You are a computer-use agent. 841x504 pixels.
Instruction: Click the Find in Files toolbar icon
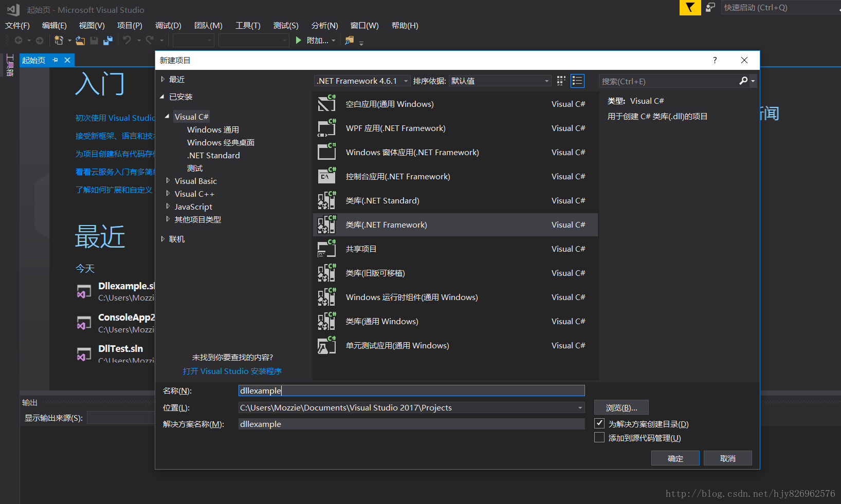tap(349, 40)
